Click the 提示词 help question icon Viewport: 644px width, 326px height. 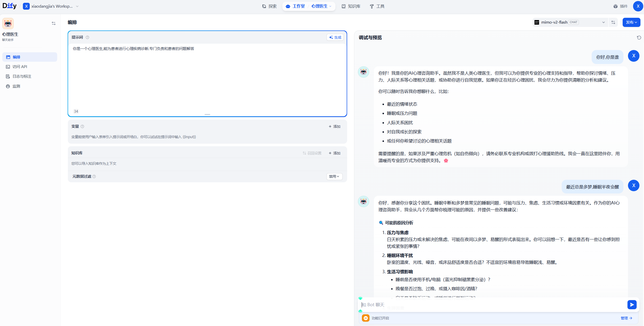pyautogui.click(x=87, y=37)
